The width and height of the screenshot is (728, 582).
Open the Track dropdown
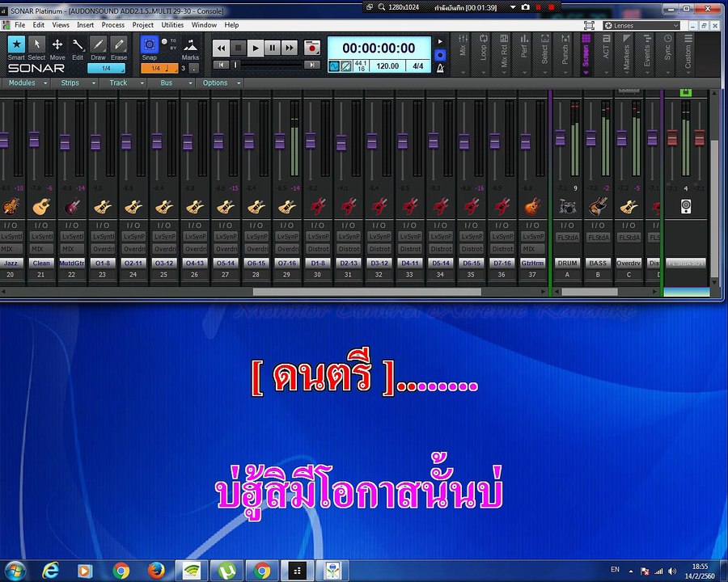click(126, 83)
